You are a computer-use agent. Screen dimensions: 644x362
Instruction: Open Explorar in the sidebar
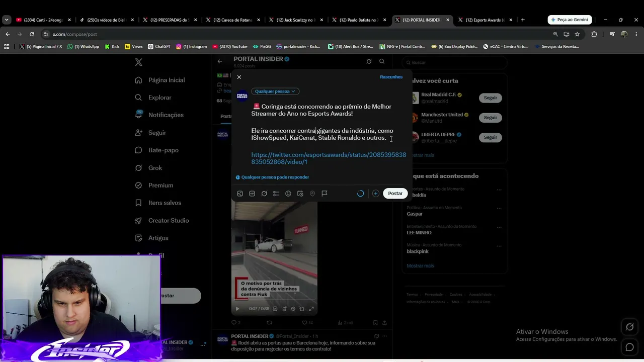click(153, 98)
